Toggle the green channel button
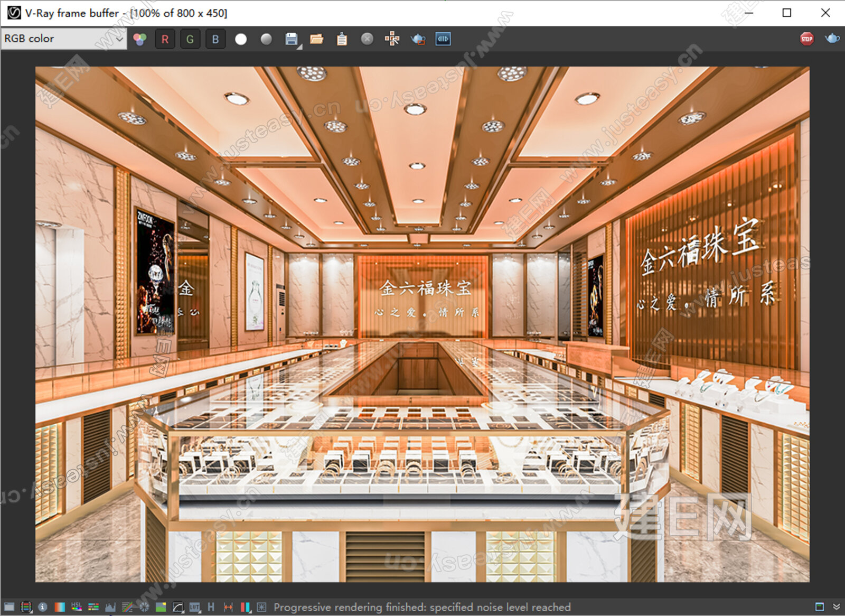The width and height of the screenshot is (845, 616). (x=190, y=39)
